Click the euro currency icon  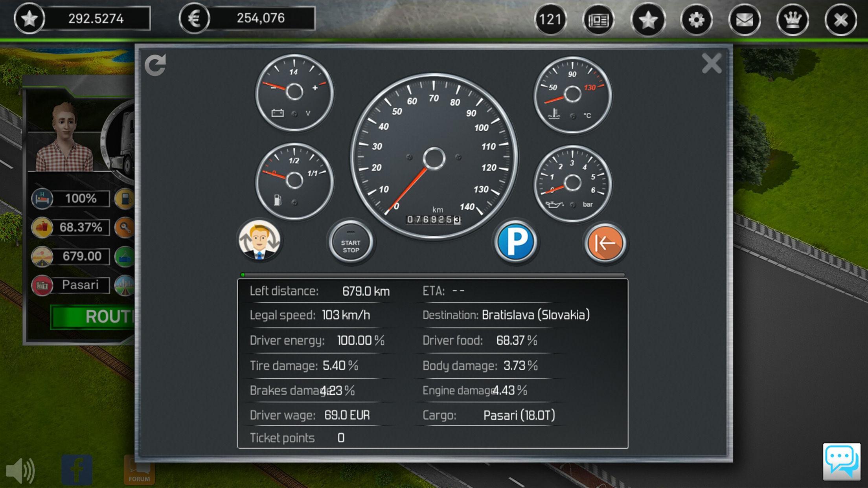click(195, 18)
